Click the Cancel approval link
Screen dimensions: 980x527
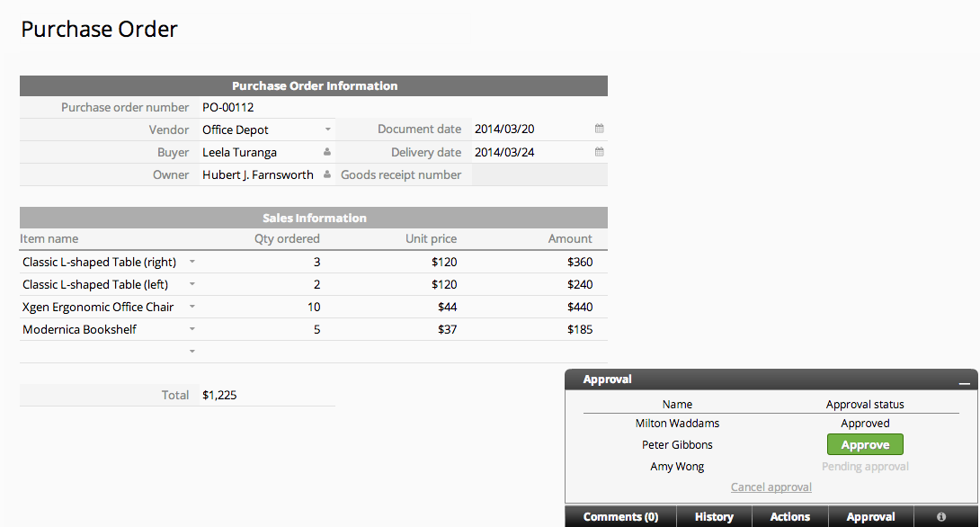tap(771, 487)
